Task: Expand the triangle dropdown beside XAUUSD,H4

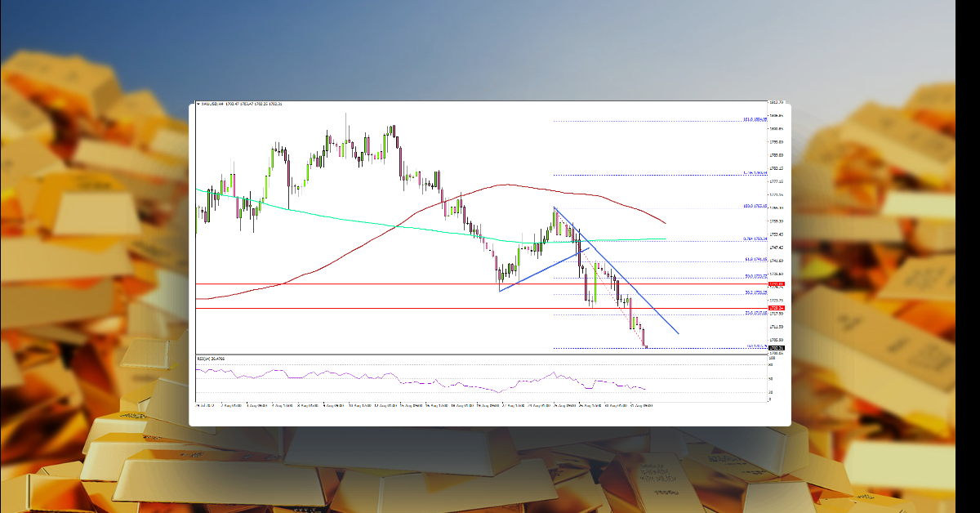Action: [x=198, y=105]
